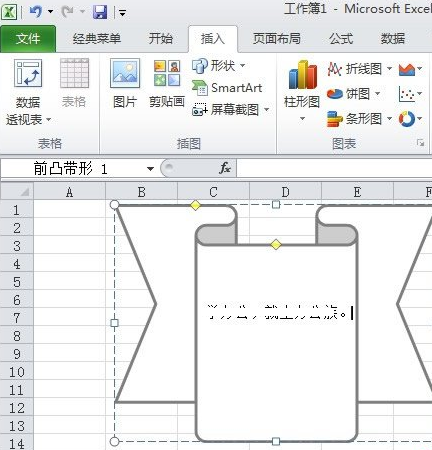The width and height of the screenshot is (432, 450).
Task: Click the fx Insert Function button
Action: click(225, 168)
